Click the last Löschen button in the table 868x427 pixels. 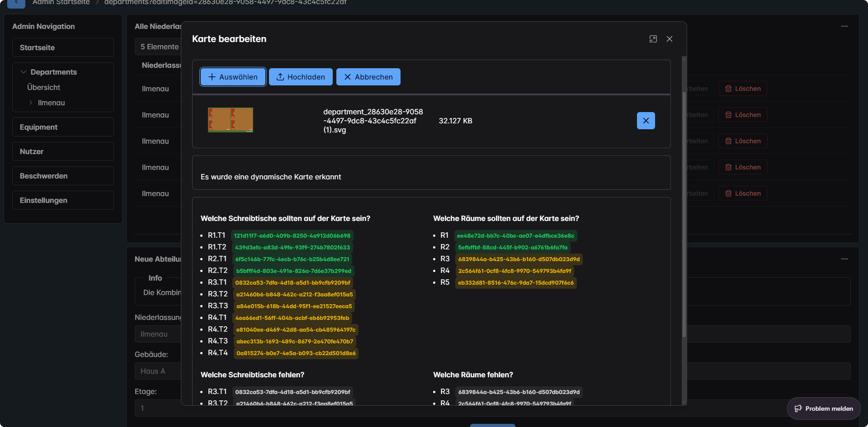point(743,193)
